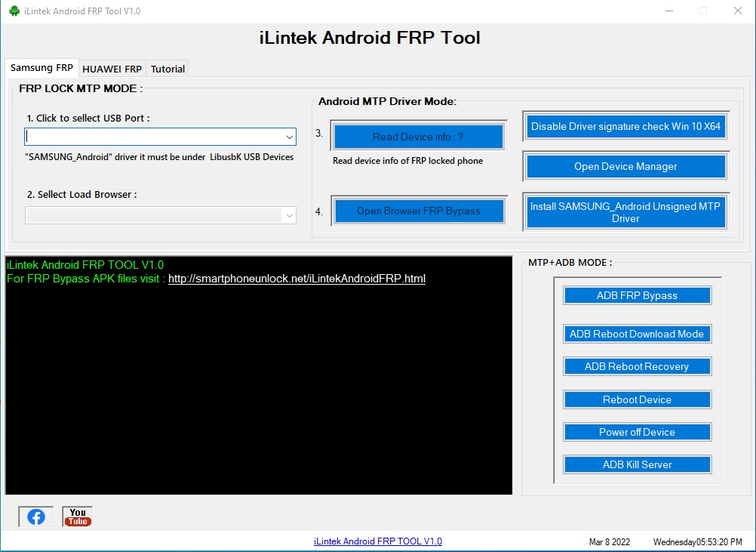
Task: Open the Facebook icon link
Action: coord(35,517)
